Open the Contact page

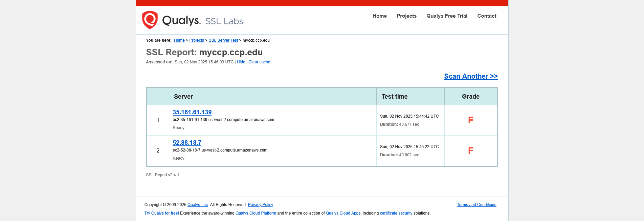click(x=487, y=16)
